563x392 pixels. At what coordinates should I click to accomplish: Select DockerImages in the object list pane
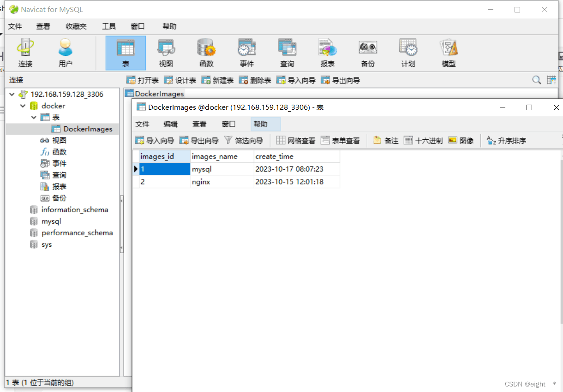tap(155, 94)
